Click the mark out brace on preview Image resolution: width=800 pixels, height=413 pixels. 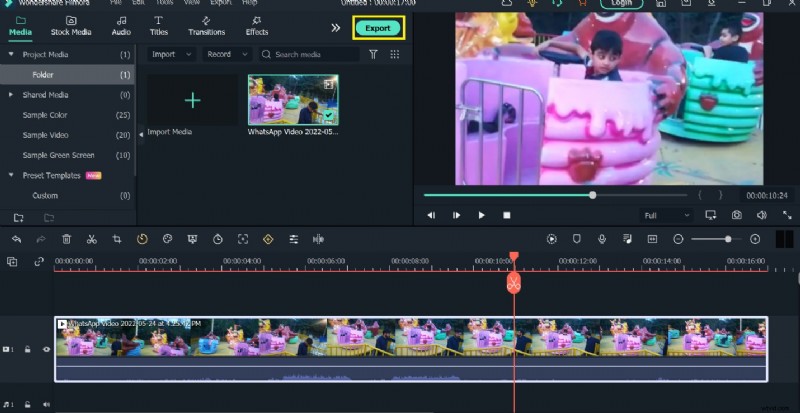point(720,195)
